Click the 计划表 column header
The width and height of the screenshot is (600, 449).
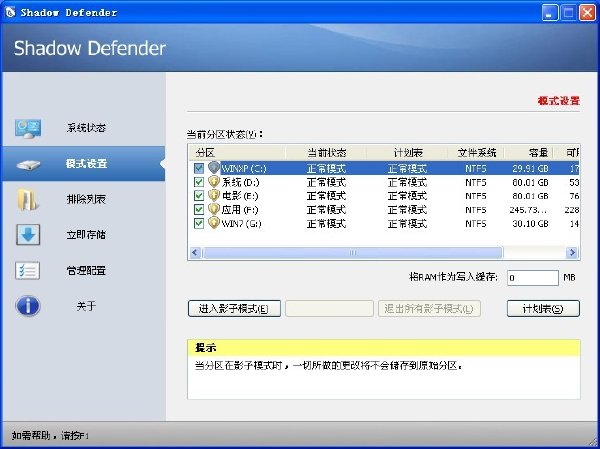click(x=407, y=153)
